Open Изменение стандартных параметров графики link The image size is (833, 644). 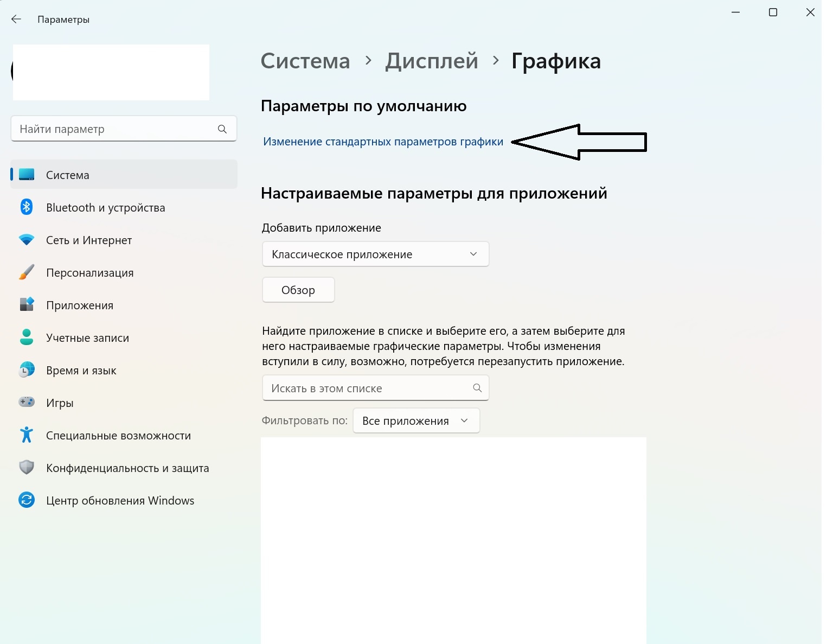pyautogui.click(x=383, y=142)
